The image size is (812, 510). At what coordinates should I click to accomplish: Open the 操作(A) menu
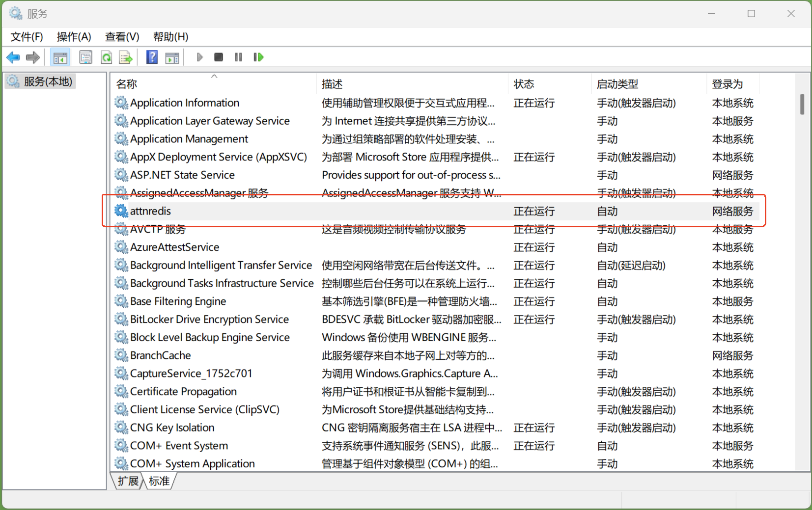point(74,37)
